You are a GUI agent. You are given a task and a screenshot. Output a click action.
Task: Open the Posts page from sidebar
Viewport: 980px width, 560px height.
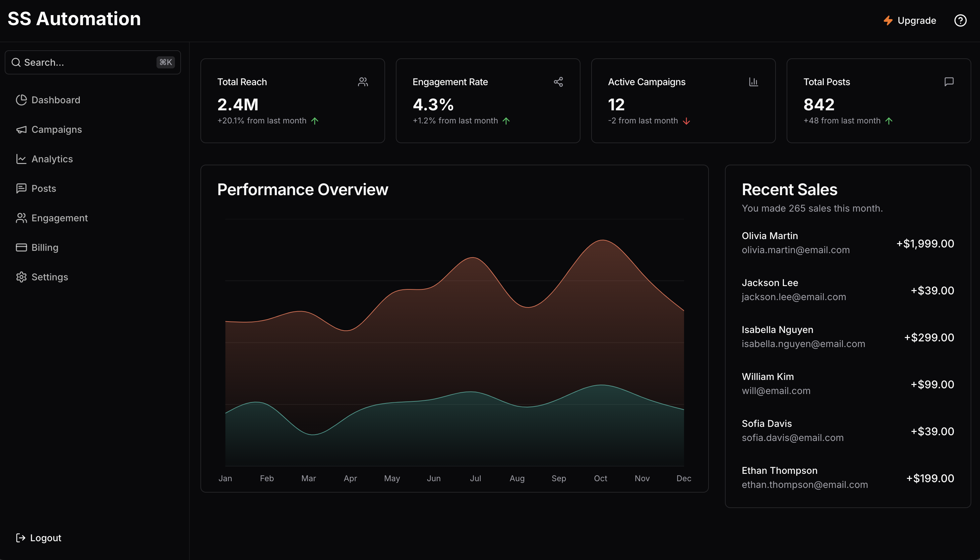click(x=44, y=188)
